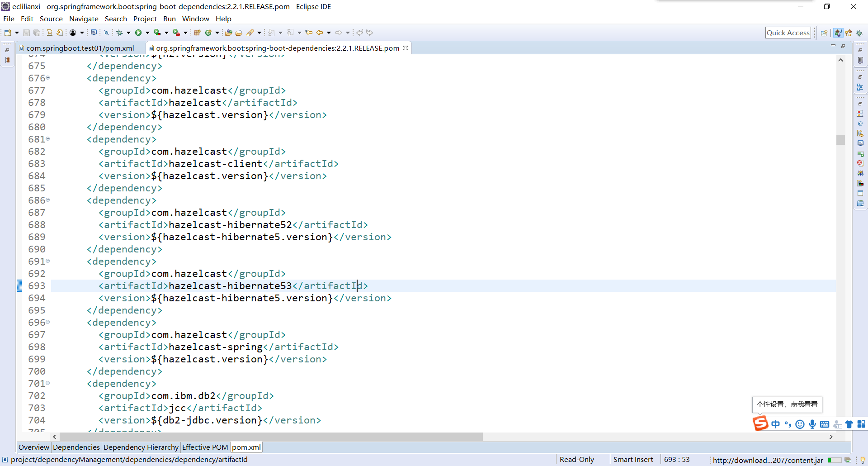Open the Debug dropdown arrow

pyautogui.click(x=128, y=33)
